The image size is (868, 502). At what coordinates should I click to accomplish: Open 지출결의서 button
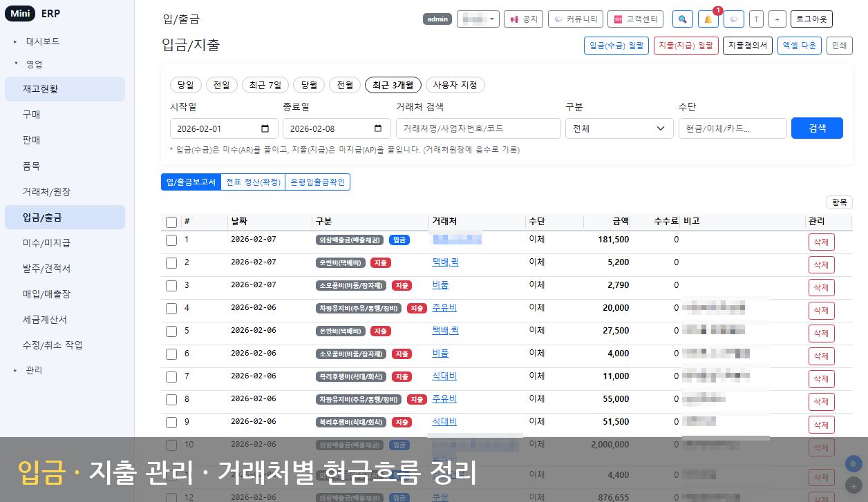pyautogui.click(x=748, y=46)
